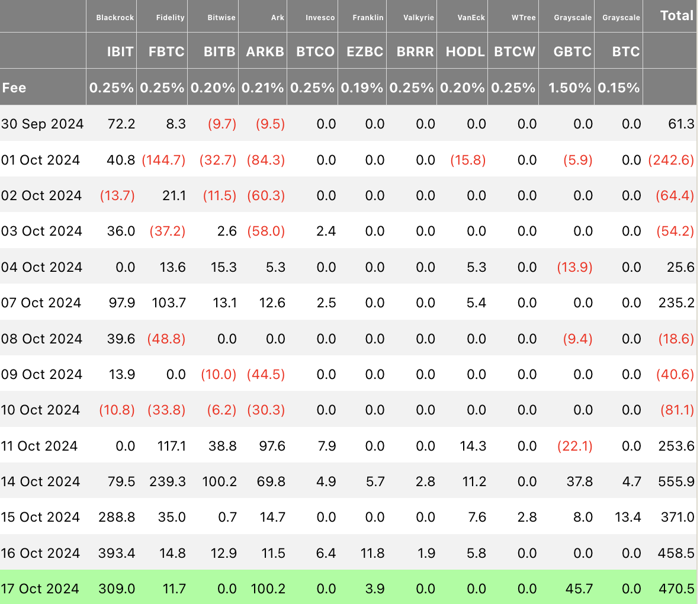700x604 pixels.
Task: Select the FBTC ticker header cell
Action: (x=166, y=52)
